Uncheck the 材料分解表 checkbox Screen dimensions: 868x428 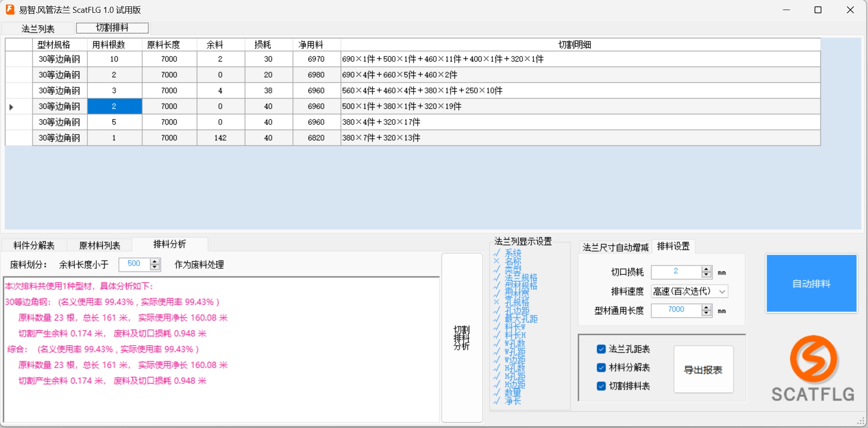(x=601, y=368)
